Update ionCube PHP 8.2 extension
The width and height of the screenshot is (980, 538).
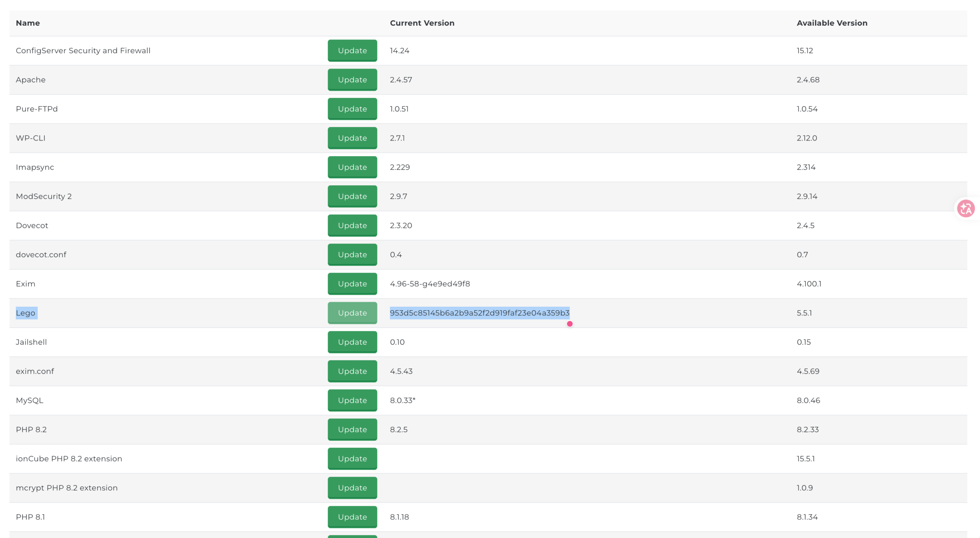[352, 458]
